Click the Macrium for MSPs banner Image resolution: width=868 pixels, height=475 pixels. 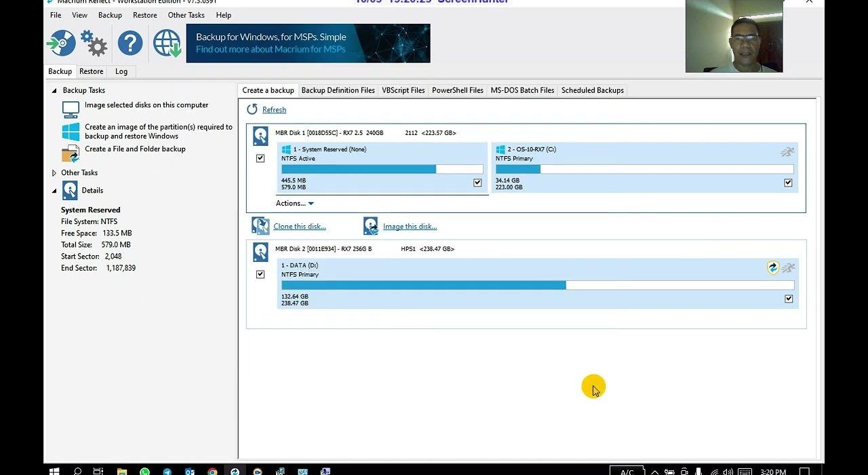308,43
